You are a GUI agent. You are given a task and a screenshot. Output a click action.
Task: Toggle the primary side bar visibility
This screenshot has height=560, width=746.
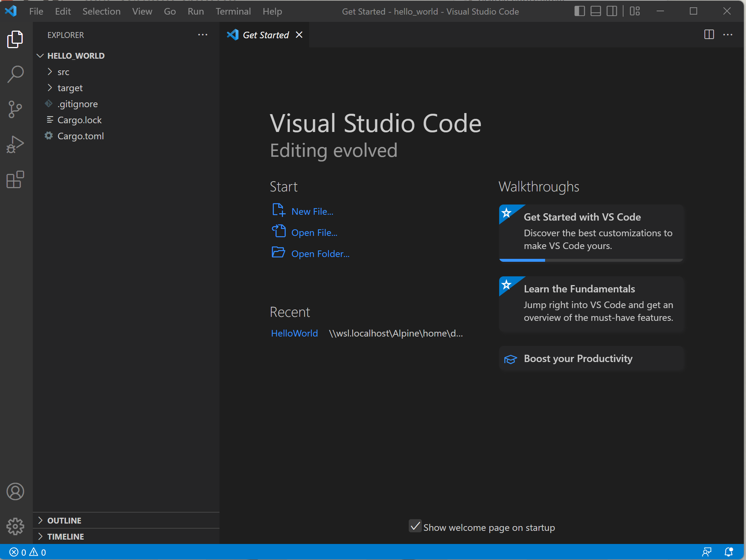579,11
